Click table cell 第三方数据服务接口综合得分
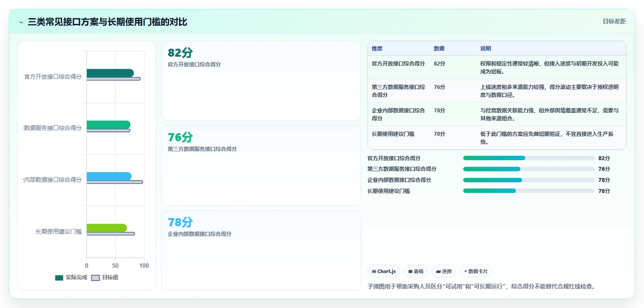Viewport: 644px width, 308px height. click(x=398, y=91)
